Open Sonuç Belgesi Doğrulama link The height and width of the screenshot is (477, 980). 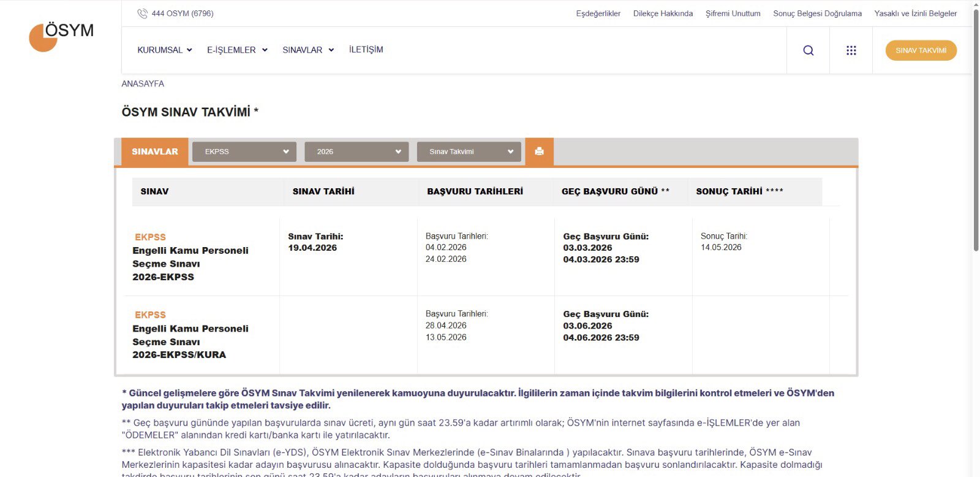coord(817,13)
